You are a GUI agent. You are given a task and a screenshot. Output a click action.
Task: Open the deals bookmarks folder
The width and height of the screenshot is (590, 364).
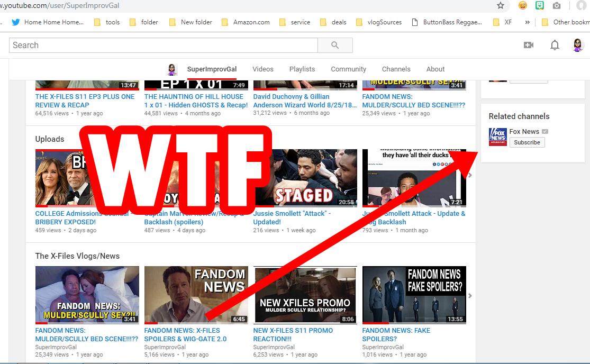click(333, 22)
